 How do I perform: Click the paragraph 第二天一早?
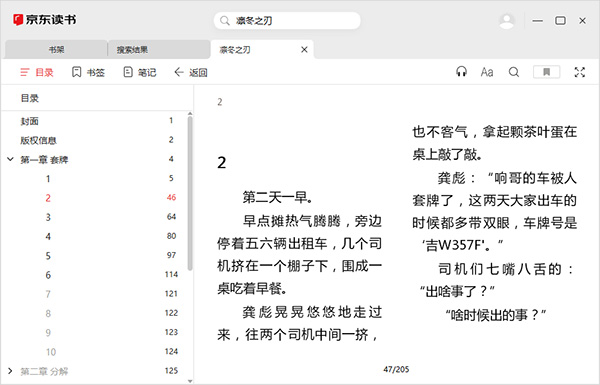(278, 197)
